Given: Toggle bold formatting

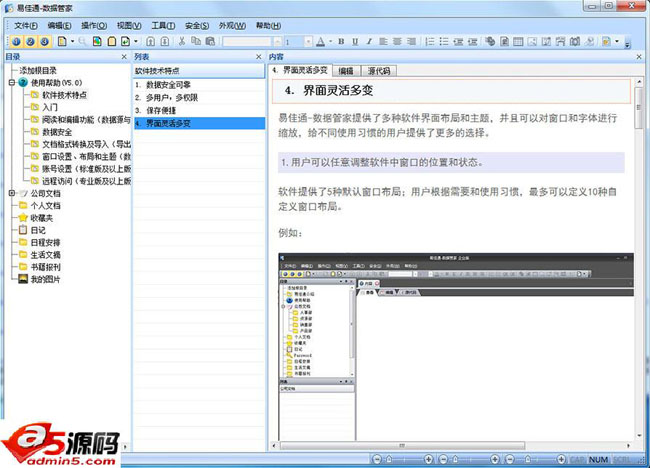Looking at the screenshot, I should 341,41.
